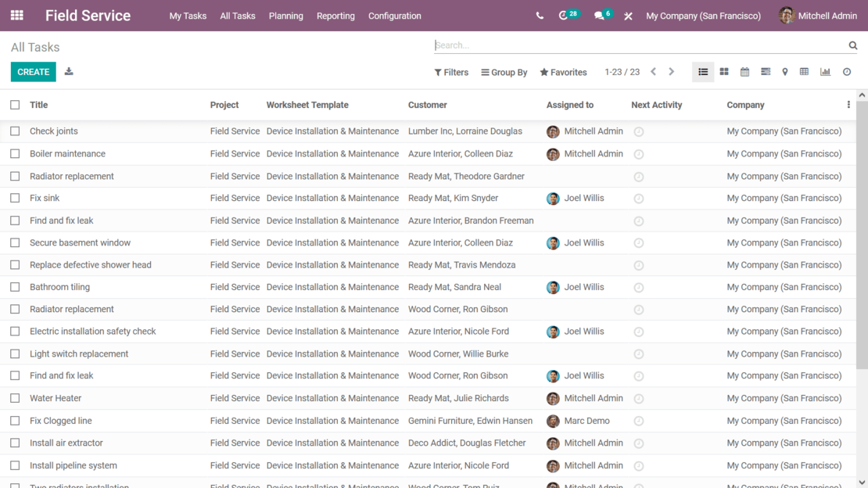Image resolution: width=868 pixels, height=488 pixels.
Task: Switch to Calendar view
Action: [744, 71]
